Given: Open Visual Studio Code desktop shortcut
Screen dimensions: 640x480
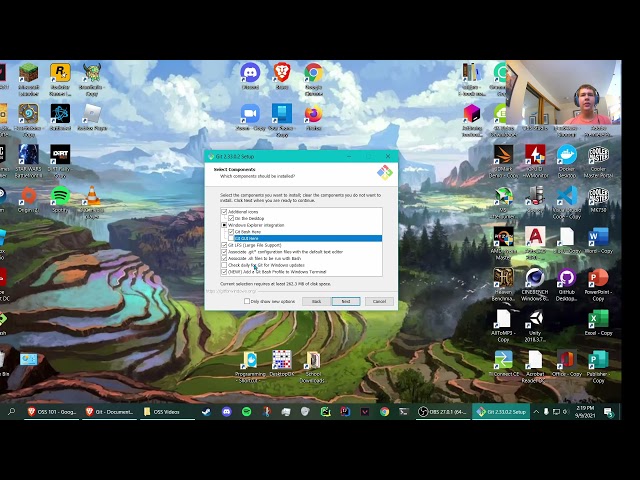Looking at the screenshot, I should click(567, 203).
